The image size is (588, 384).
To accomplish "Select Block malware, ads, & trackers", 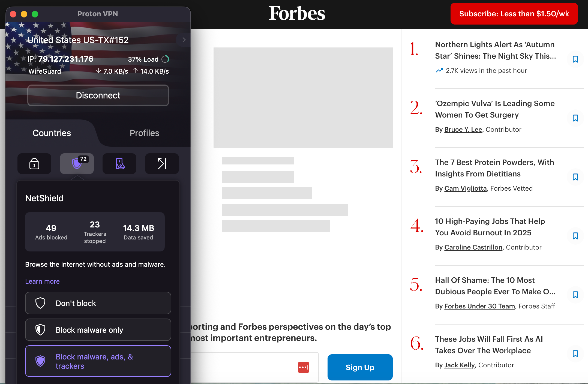I will [98, 361].
